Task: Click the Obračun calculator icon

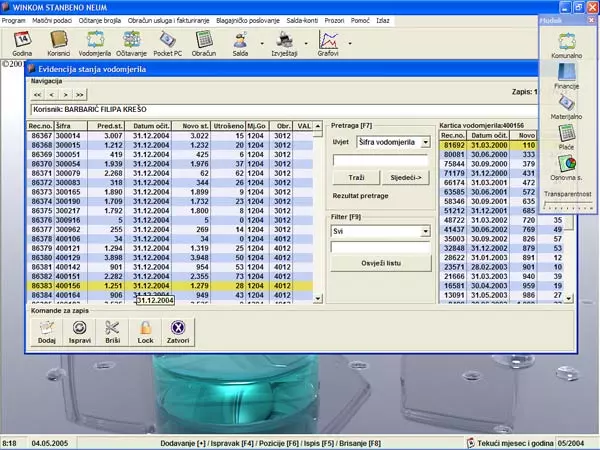Action: [x=204, y=41]
